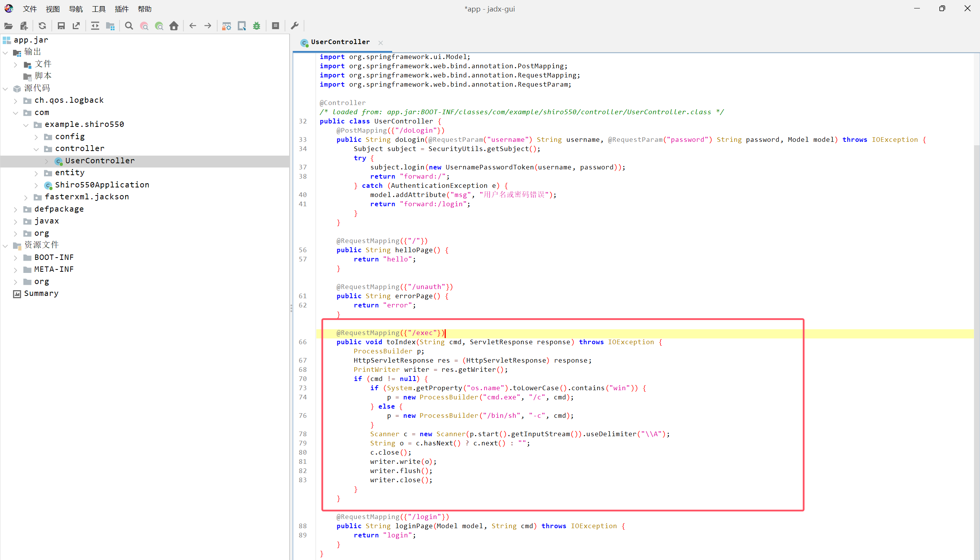The image size is (980, 560).
Task: Open preferences with the wrench icon
Action: pyautogui.click(x=294, y=26)
